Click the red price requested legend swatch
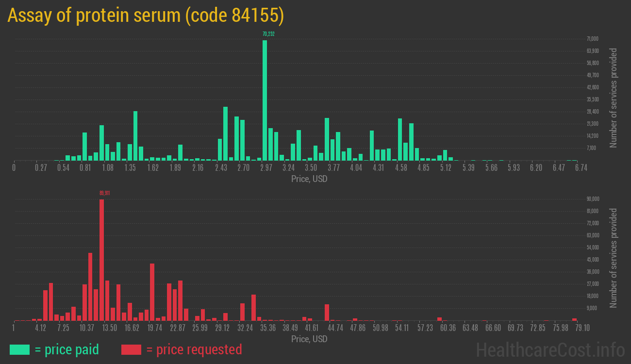Screen dimensions: 631x364 (x=131, y=349)
